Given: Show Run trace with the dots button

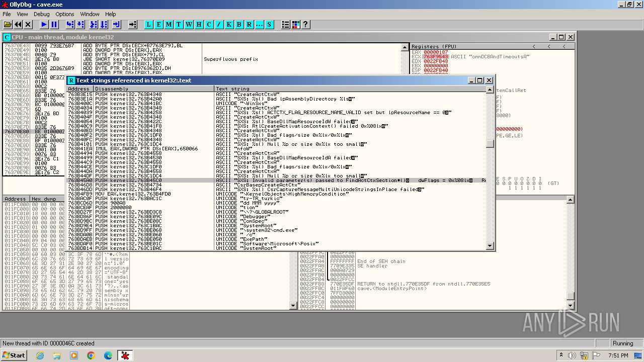Looking at the screenshot, I should pyautogui.click(x=260, y=24).
